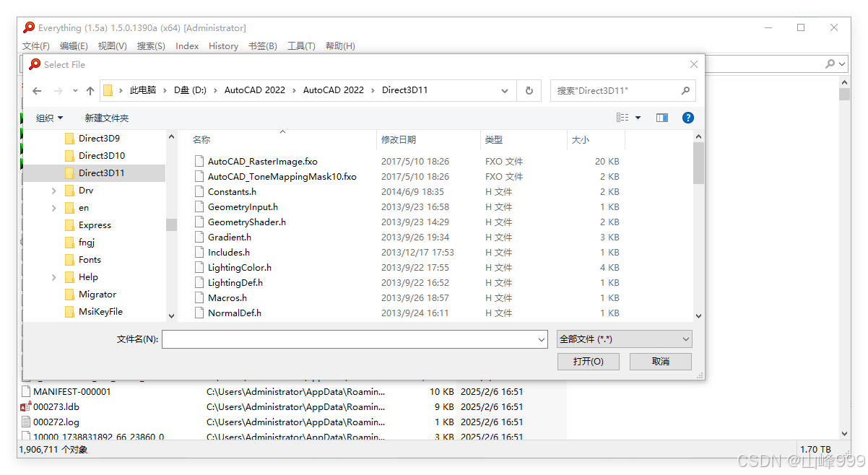The width and height of the screenshot is (868, 475).
Task: Open the 编辑(E) menu
Action: [74, 46]
